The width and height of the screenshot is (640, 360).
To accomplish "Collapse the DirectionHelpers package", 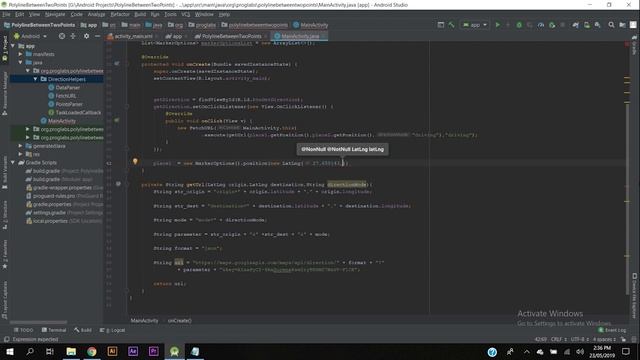I will point(36,79).
